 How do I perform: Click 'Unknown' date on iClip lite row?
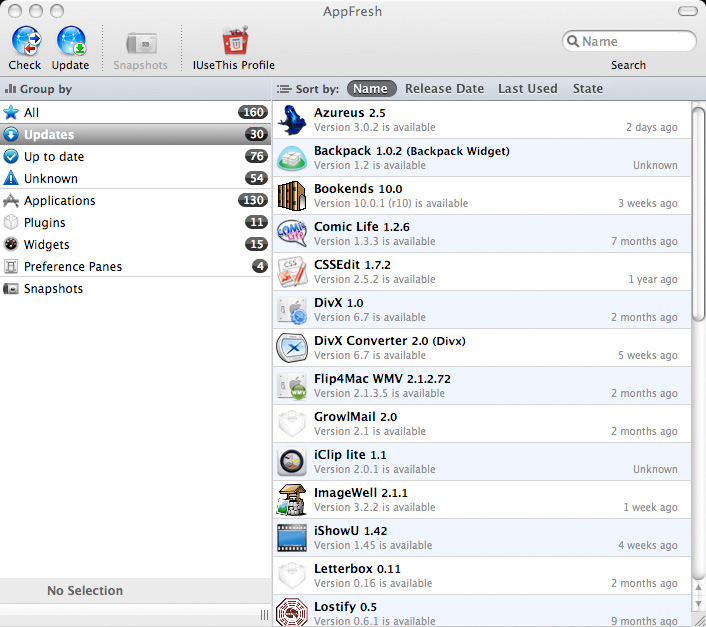click(655, 469)
